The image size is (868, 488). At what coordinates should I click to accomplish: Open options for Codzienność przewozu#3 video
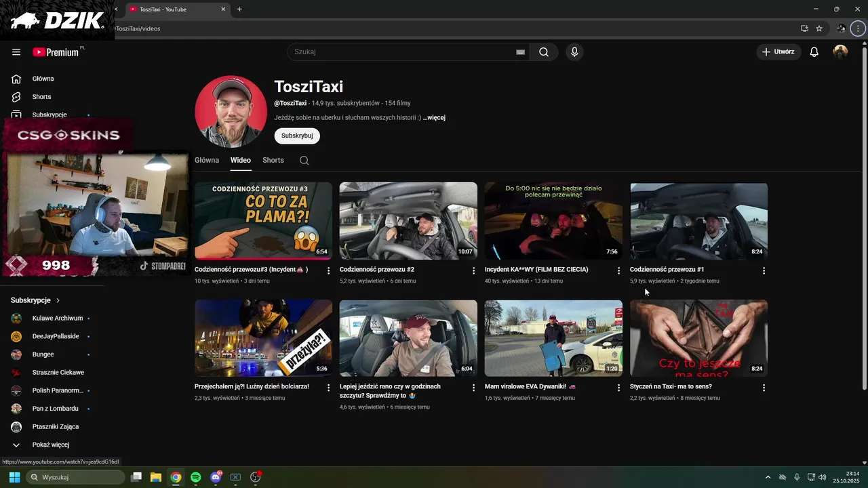pyautogui.click(x=329, y=270)
